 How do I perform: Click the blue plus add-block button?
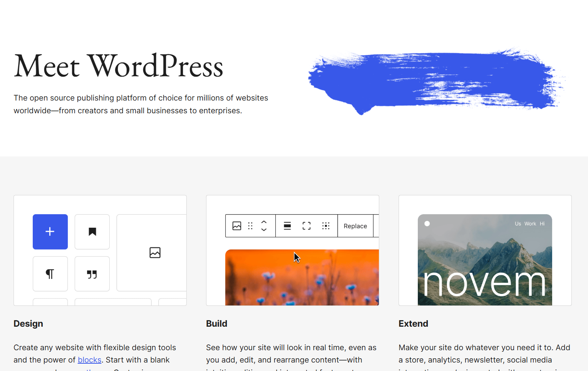click(x=50, y=232)
